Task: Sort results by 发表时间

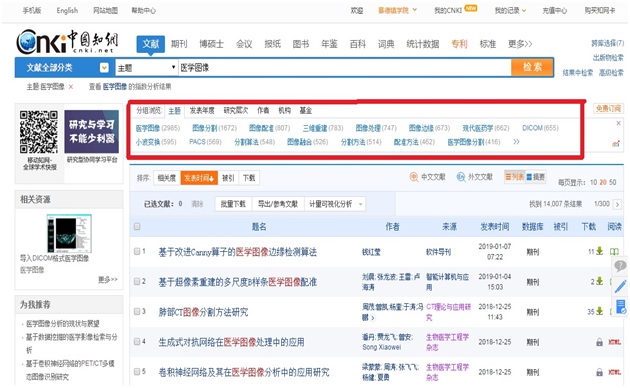Action: pyautogui.click(x=199, y=178)
